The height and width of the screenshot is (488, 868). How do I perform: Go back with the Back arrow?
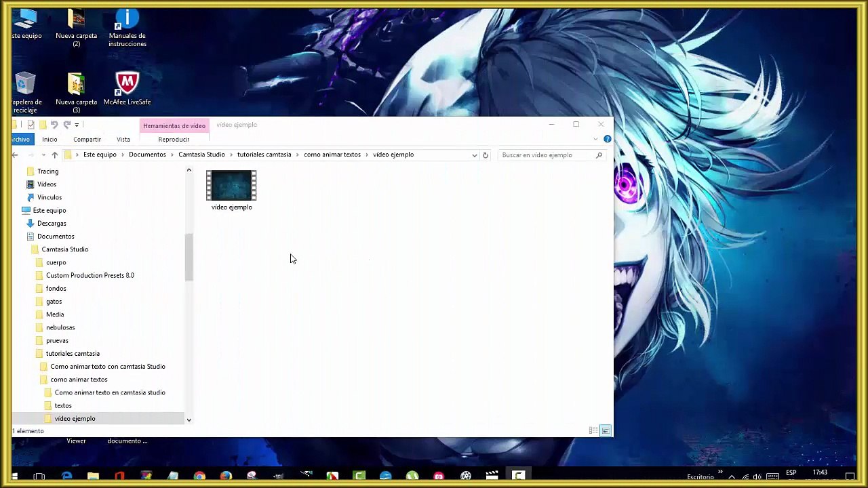pos(15,155)
